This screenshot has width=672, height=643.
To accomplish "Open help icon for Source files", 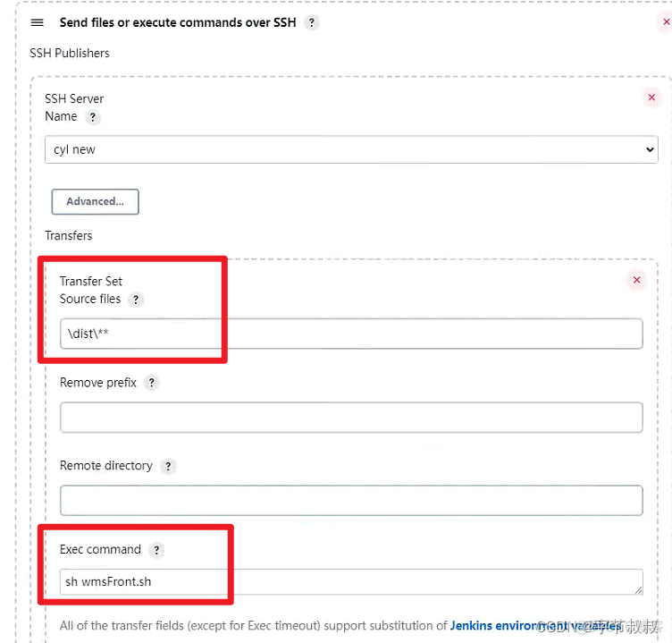I will (136, 300).
